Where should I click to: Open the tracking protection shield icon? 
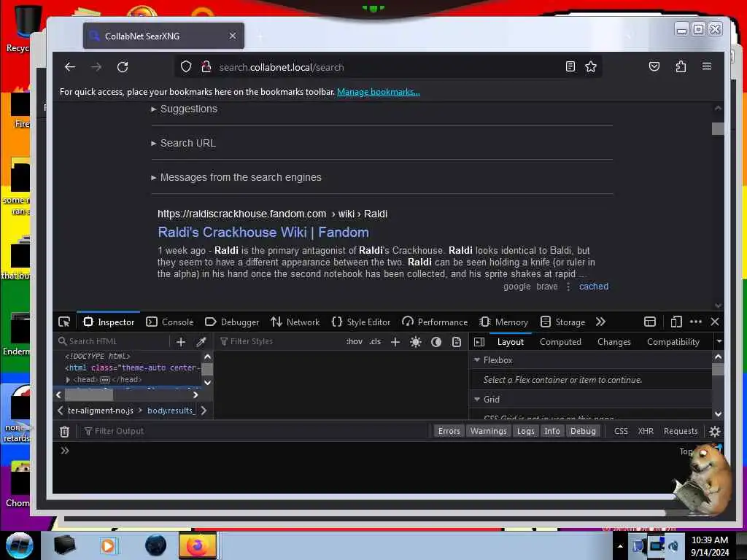click(186, 66)
